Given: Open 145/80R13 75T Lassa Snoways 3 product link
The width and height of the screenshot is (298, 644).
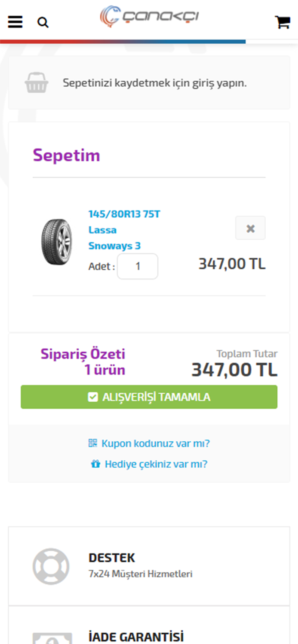Looking at the screenshot, I should click(124, 230).
